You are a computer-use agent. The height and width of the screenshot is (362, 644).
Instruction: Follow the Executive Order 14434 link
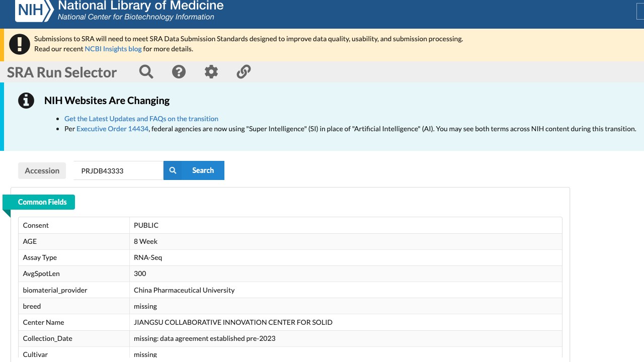[x=113, y=129]
